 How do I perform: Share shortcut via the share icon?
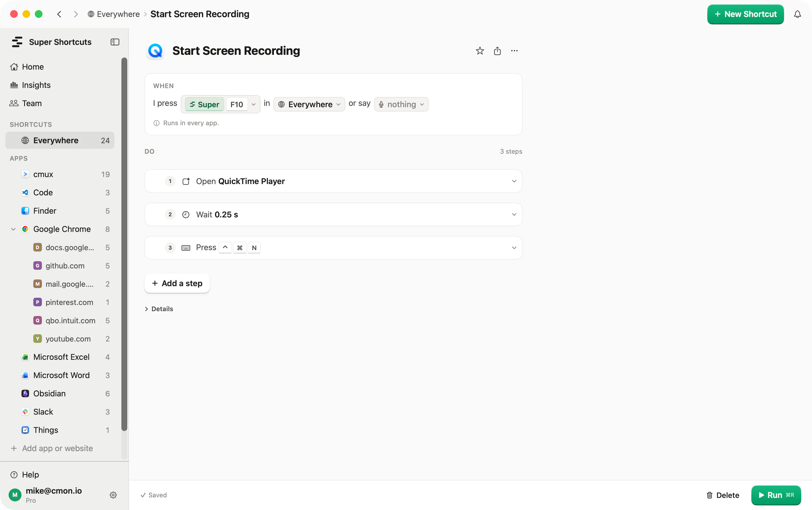coord(497,51)
